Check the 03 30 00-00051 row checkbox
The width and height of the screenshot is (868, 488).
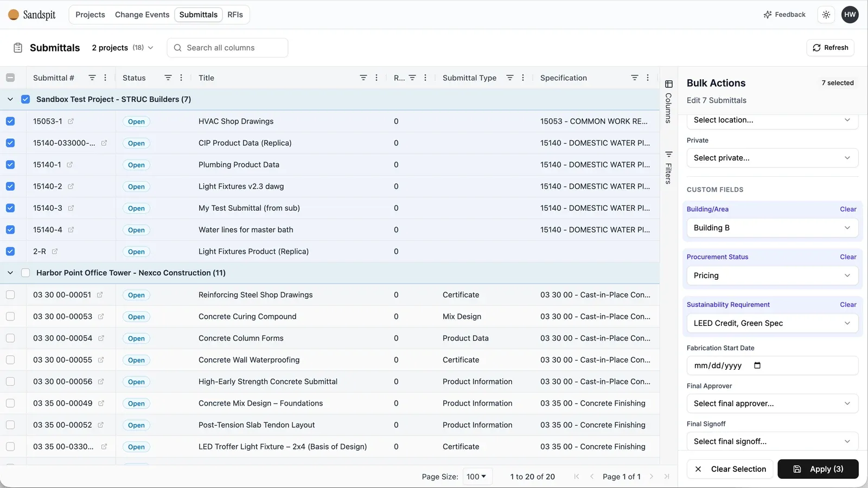pos(10,295)
